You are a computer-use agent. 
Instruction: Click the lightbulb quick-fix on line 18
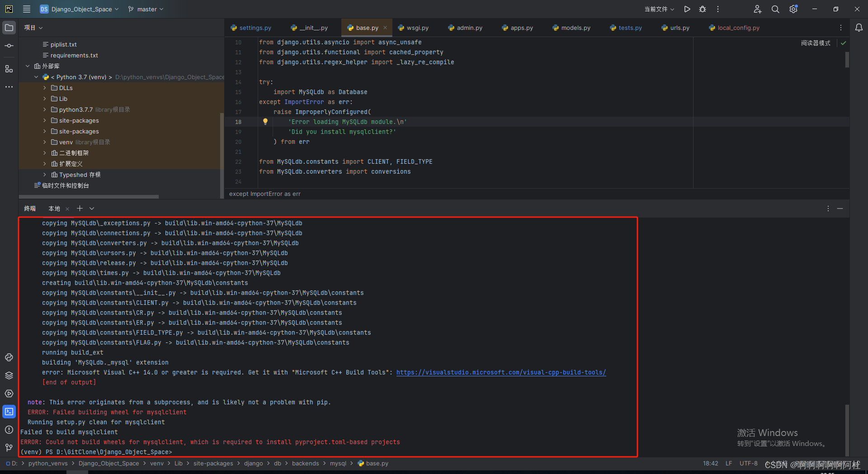265,121
